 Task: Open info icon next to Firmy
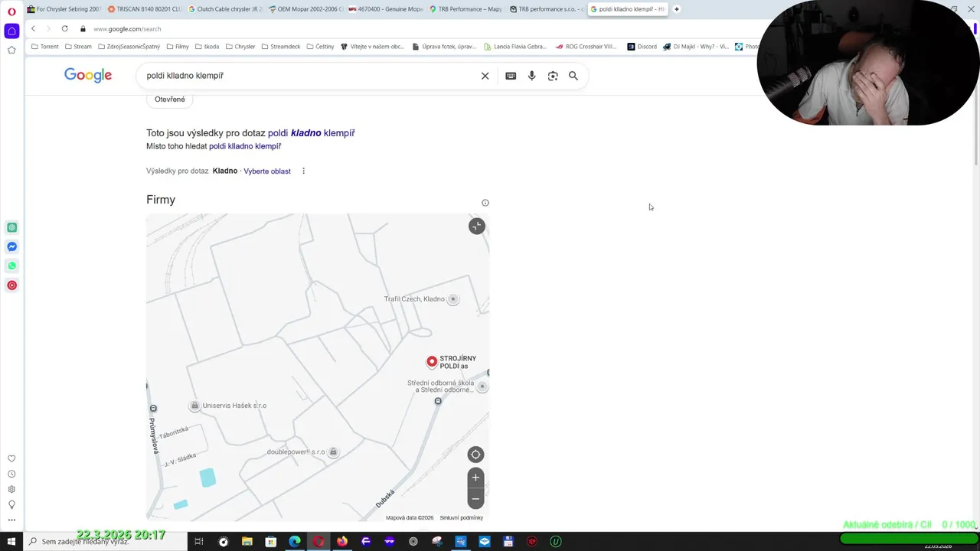(485, 203)
